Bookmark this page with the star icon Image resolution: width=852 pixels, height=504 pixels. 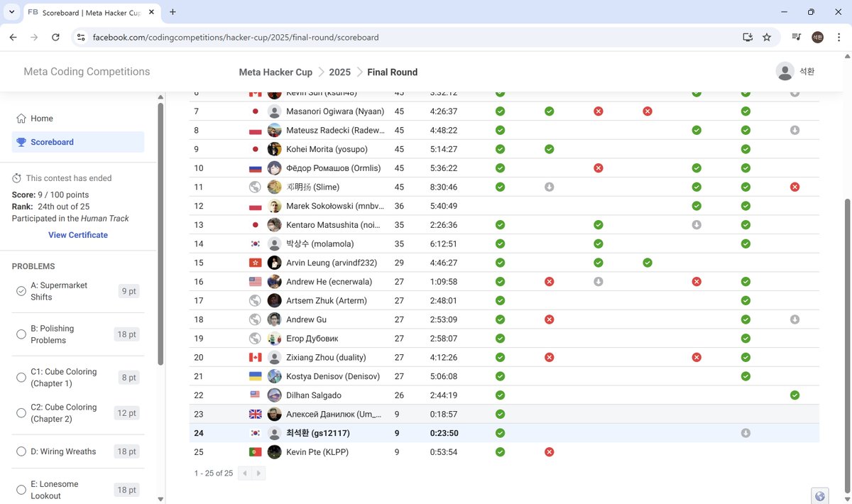767,37
